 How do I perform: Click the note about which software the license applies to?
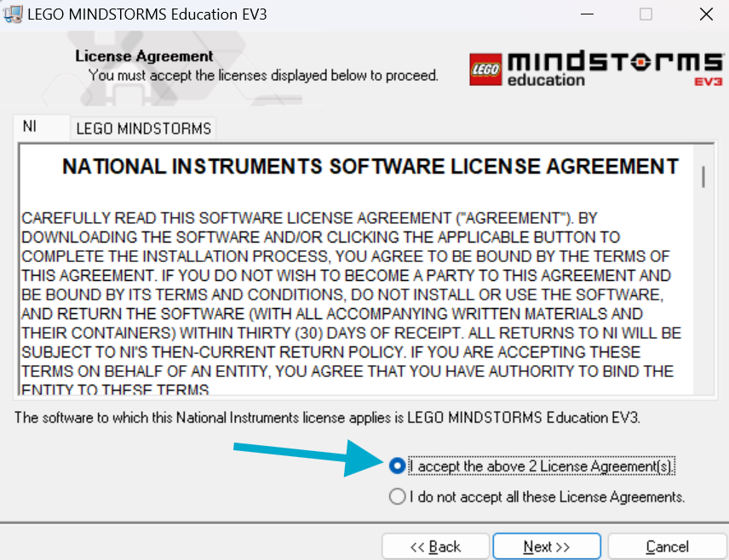click(x=327, y=417)
